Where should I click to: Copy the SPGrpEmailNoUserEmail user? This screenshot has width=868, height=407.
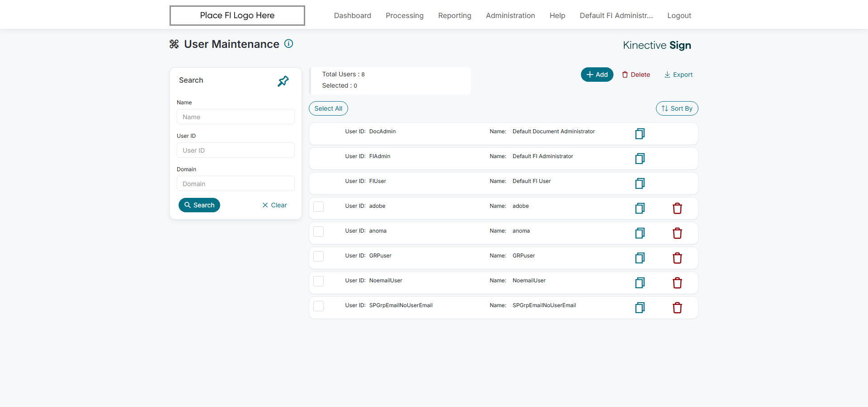[640, 308]
